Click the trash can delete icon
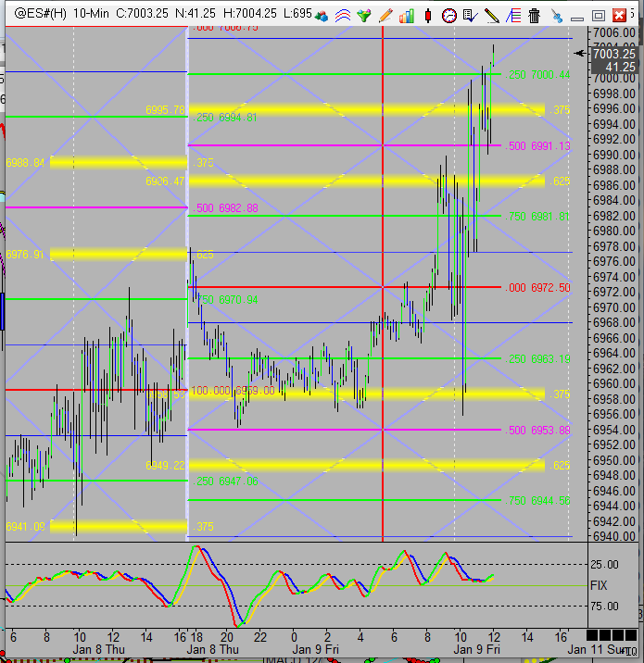The image size is (644, 663). 534,16
